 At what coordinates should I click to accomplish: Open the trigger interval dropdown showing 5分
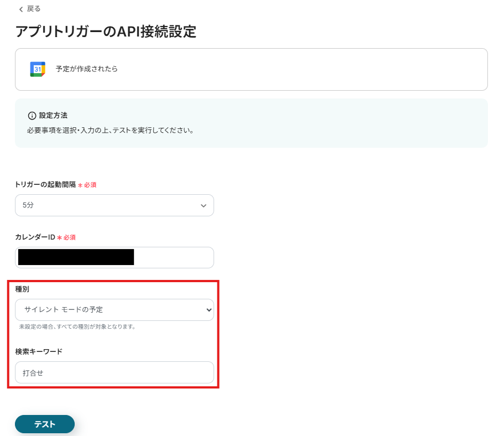[x=114, y=205]
